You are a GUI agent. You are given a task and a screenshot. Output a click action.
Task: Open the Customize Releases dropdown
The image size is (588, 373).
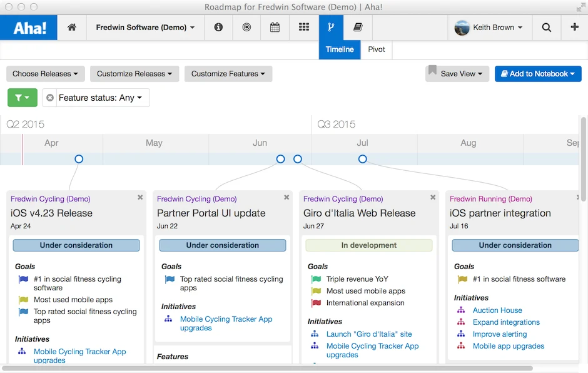[x=134, y=74]
